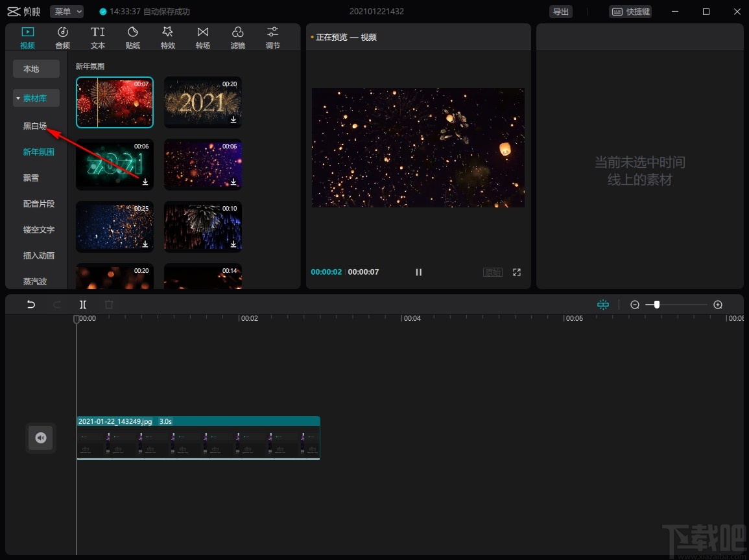Click the timeline zoom slider handle

point(657,305)
